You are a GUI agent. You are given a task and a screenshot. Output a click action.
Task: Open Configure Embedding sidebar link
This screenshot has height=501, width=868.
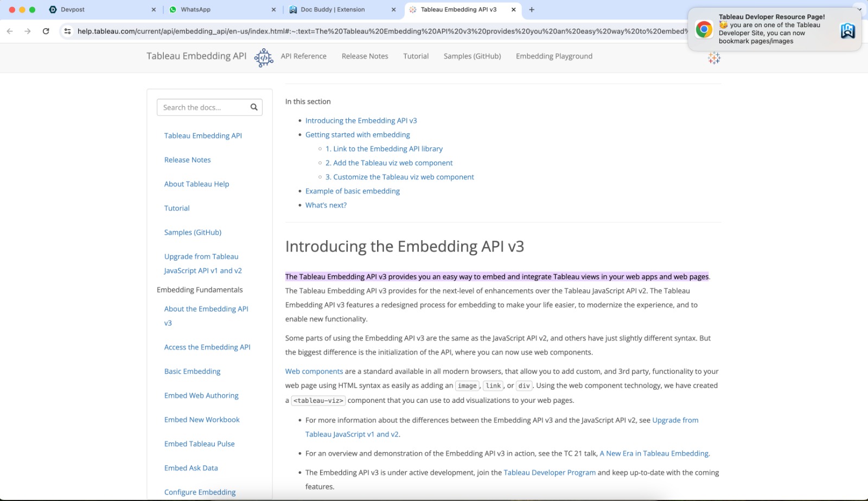tap(200, 492)
